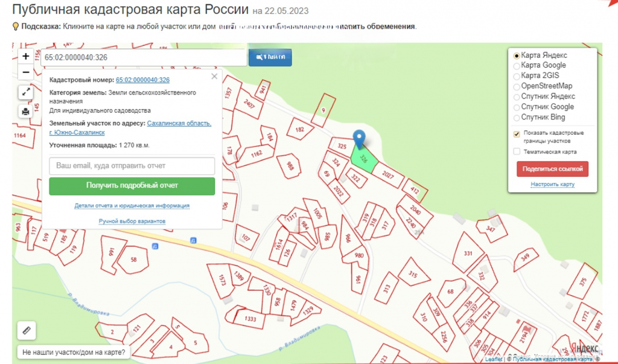Select Карта Яндекс radio option
The width and height of the screenshot is (618, 364).
click(x=517, y=56)
